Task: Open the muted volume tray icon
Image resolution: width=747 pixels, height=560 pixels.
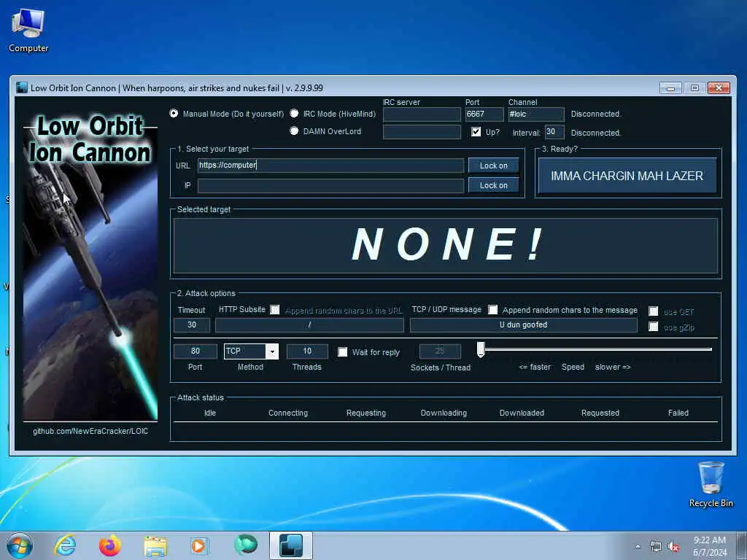Action: point(673,547)
